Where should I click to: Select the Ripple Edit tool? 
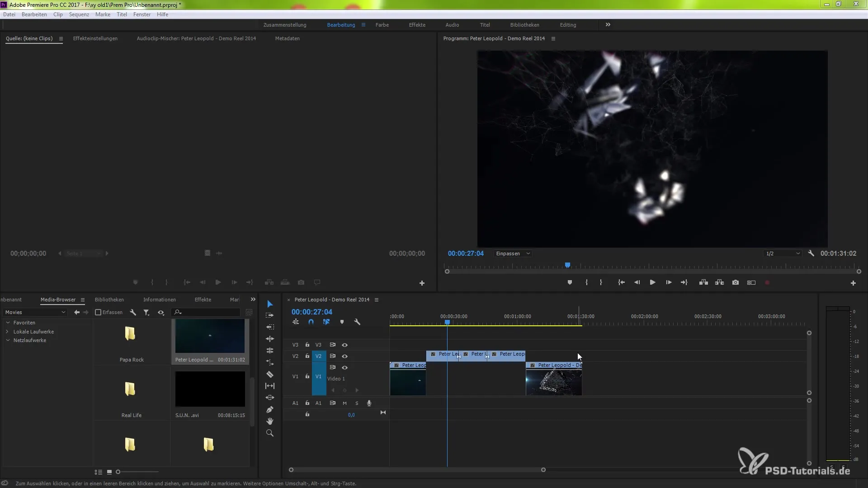270,327
